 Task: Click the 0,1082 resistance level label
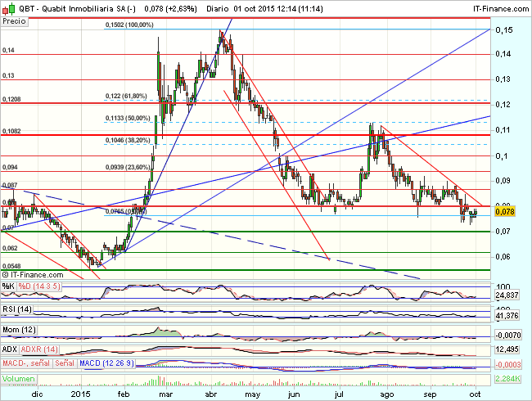click(x=11, y=131)
